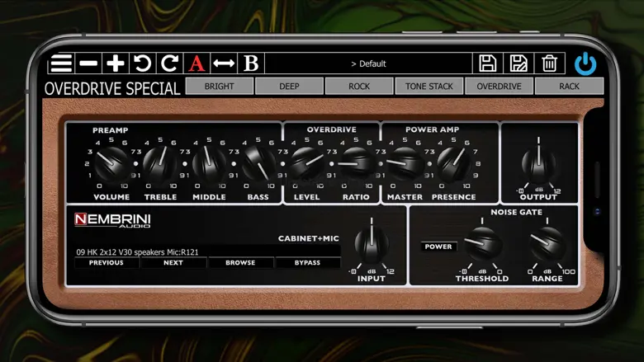
Task: Click the MIDDLE knob
Action: coord(209,163)
